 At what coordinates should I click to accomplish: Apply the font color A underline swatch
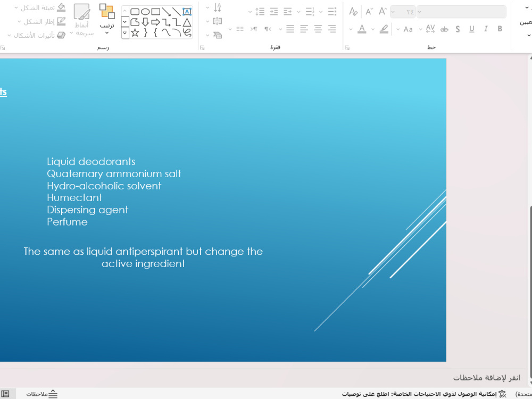[362, 29]
